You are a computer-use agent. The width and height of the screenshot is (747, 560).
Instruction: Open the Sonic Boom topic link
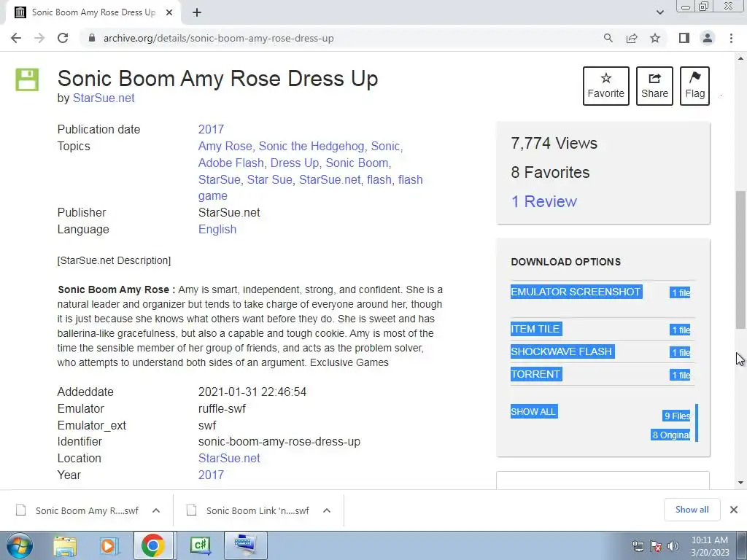[x=357, y=163]
